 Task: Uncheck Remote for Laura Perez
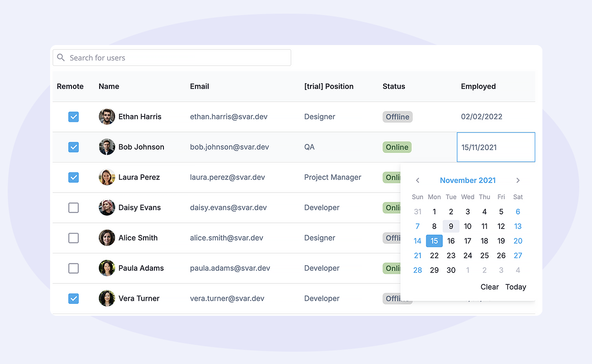click(73, 177)
